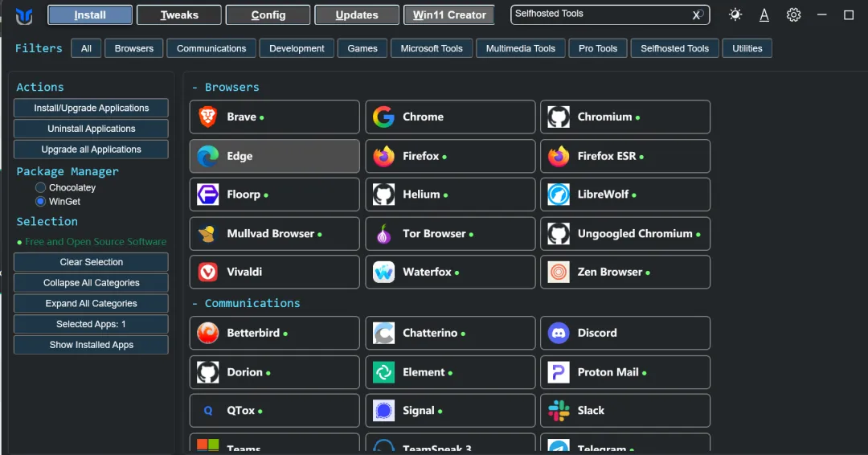Viewport: 868px width, 455px height.
Task: Click Upgrade all Applications button
Action: tap(92, 150)
